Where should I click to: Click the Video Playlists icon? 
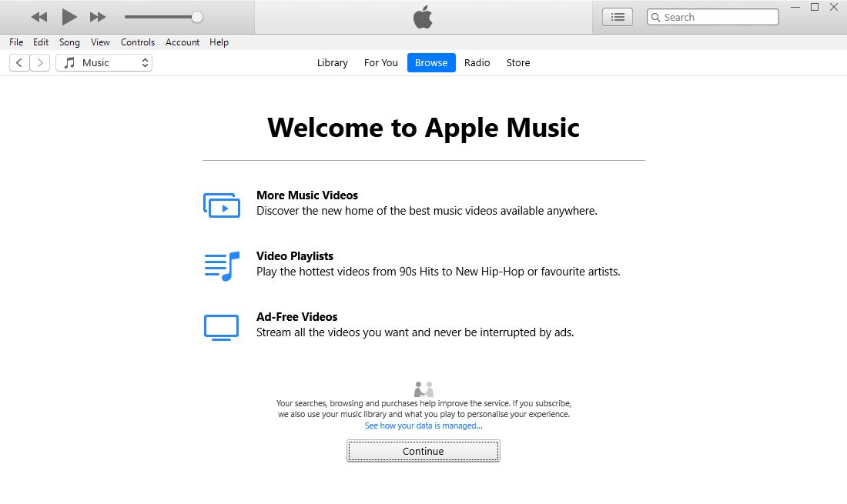tap(222, 266)
